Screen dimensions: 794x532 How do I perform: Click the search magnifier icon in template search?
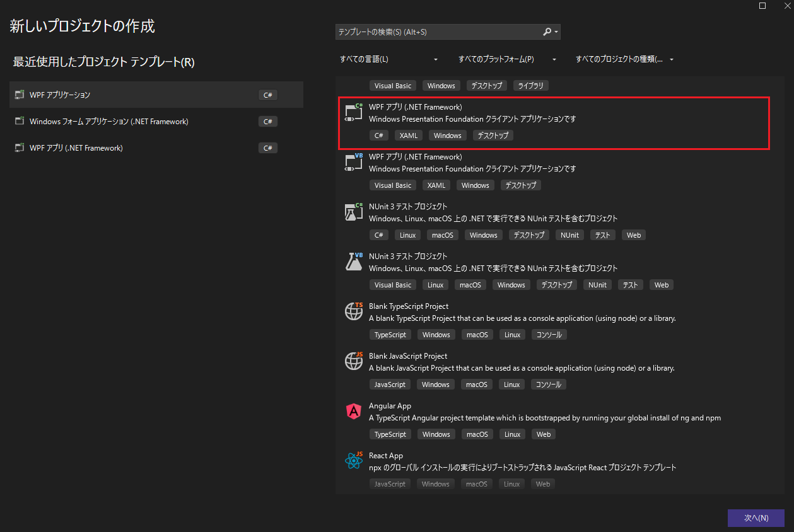[547, 32]
